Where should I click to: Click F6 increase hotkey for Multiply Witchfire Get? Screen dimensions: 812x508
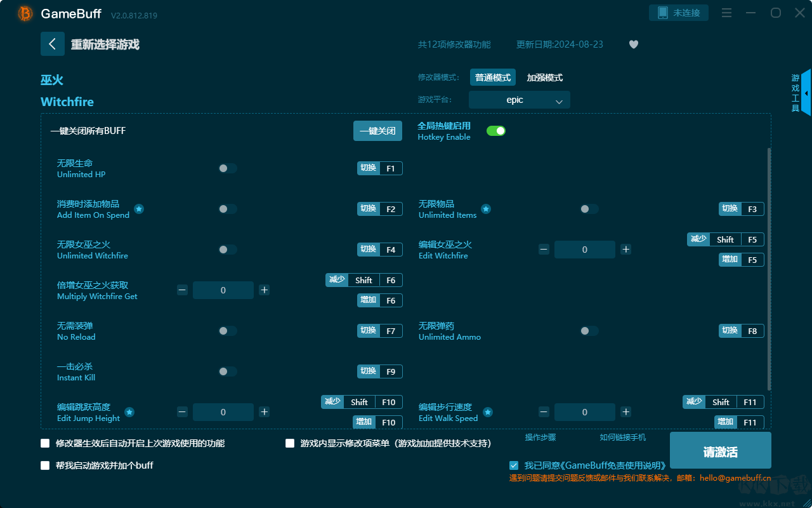click(380, 300)
